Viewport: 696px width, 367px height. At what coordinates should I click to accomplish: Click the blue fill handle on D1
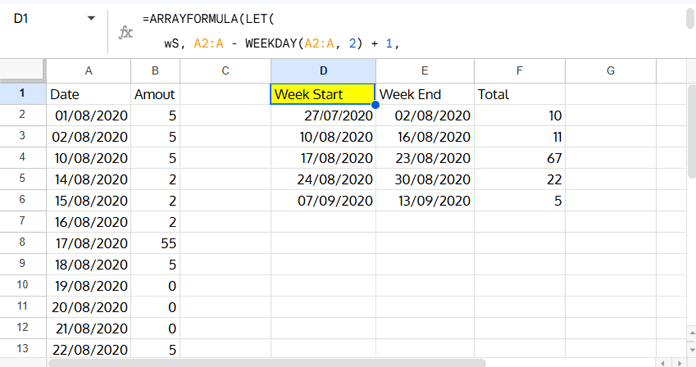375,105
